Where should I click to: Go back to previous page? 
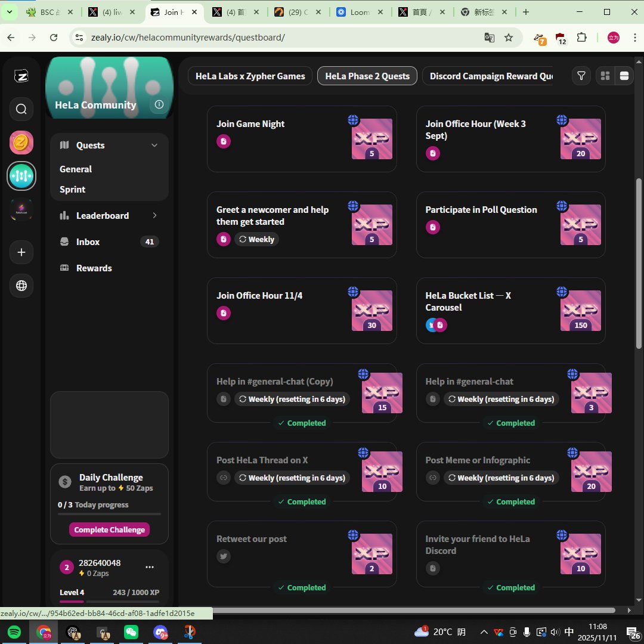click(11, 38)
